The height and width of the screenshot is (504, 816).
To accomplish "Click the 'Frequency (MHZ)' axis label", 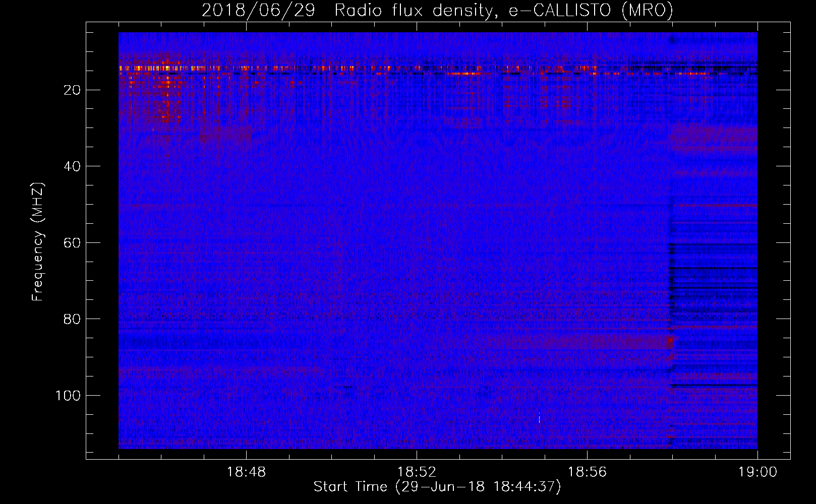I will coord(38,242).
